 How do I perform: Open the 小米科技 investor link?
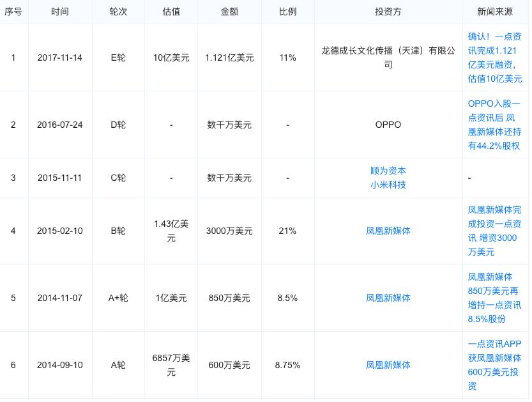pyautogui.click(x=388, y=185)
